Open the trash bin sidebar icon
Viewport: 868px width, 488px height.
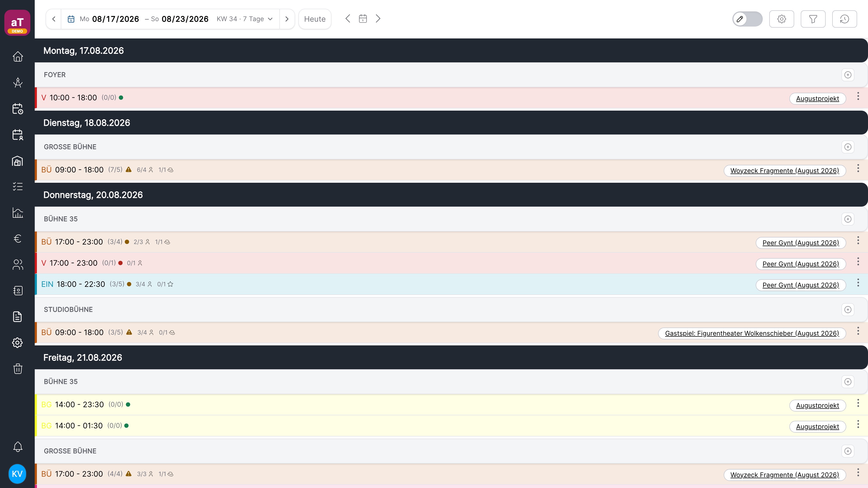(x=18, y=368)
